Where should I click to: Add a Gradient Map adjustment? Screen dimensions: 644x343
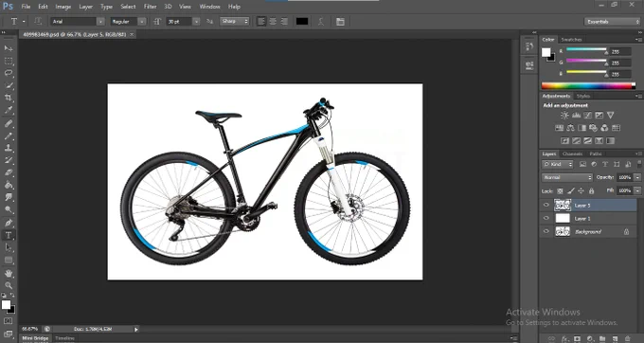coord(610,141)
